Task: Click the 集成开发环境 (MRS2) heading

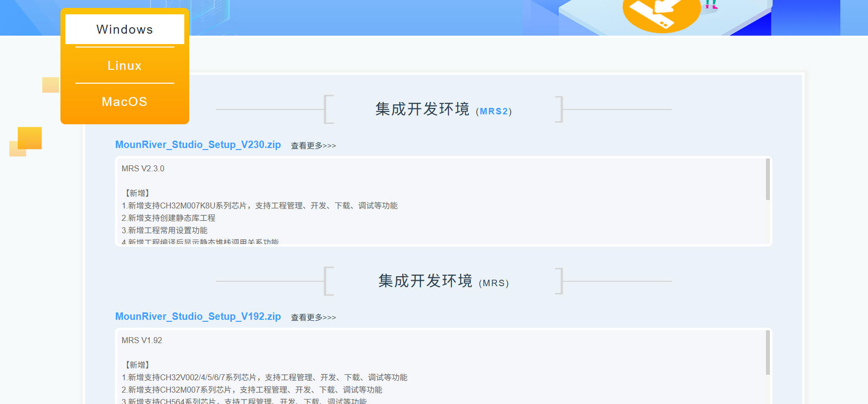Action: coord(443,109)
